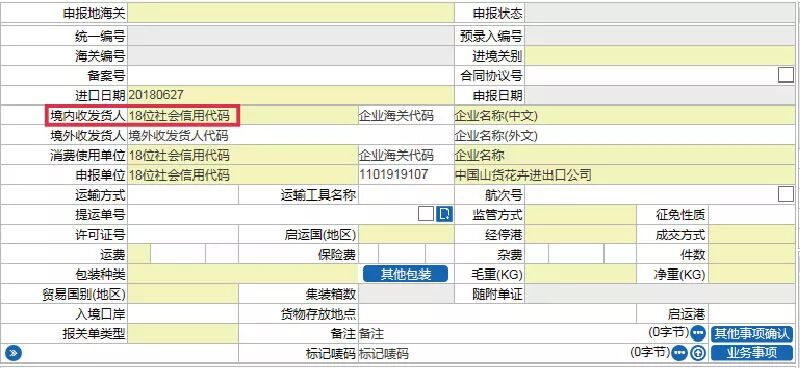Focus the 报关单类型 field
800x368 pixels.
point(183,333)
